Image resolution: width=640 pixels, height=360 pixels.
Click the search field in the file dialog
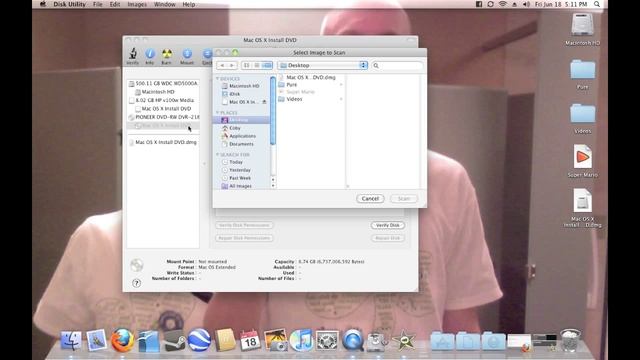397,65
